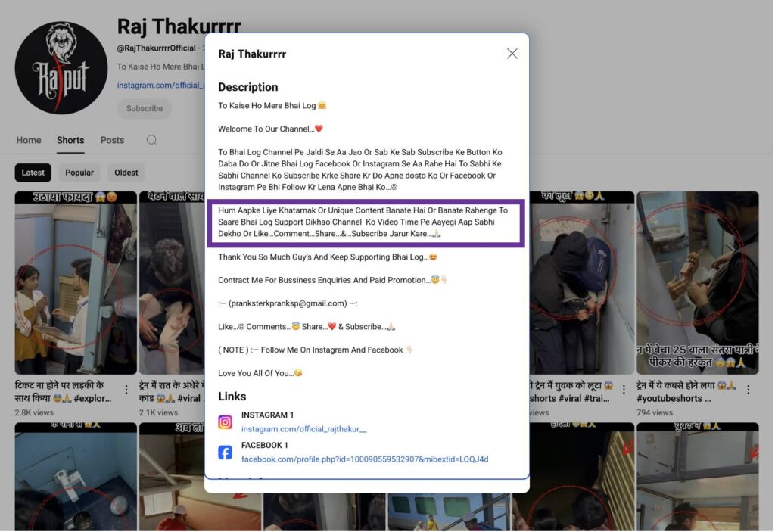
Task: Click the Facebook logo icon under Links
Action: click(x=226, y=453)
